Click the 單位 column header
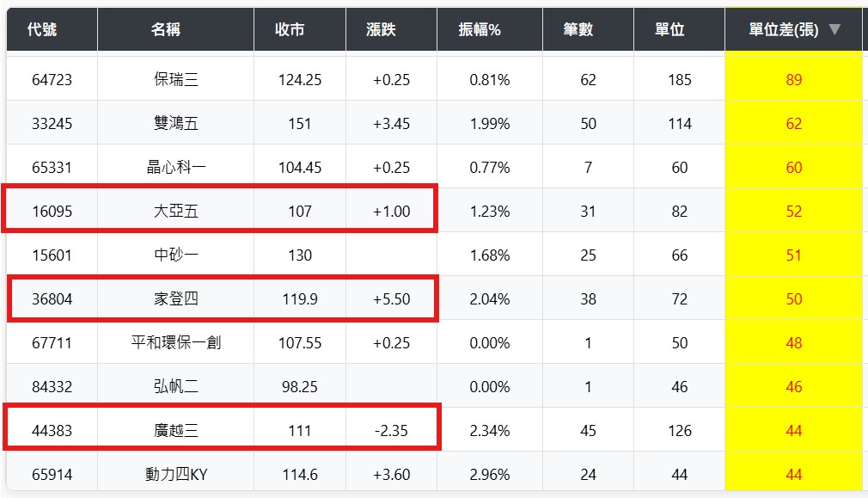The width and height of the screenshot is (868, 498). [669, 30]
